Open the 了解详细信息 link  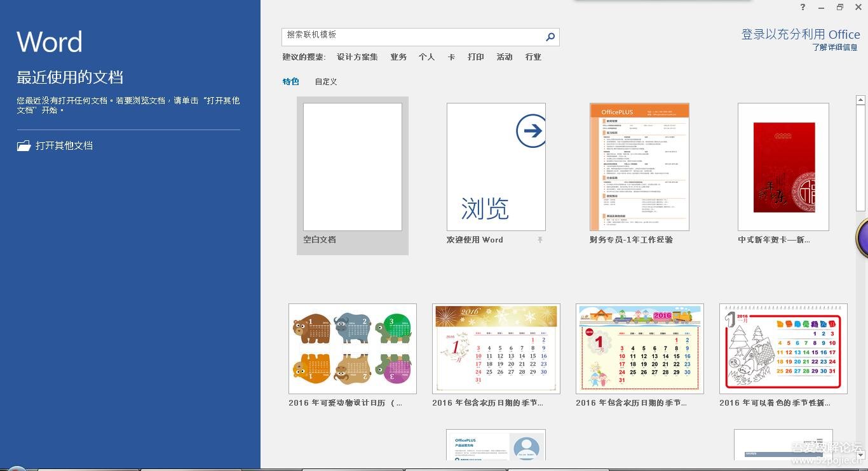point(835,48)
